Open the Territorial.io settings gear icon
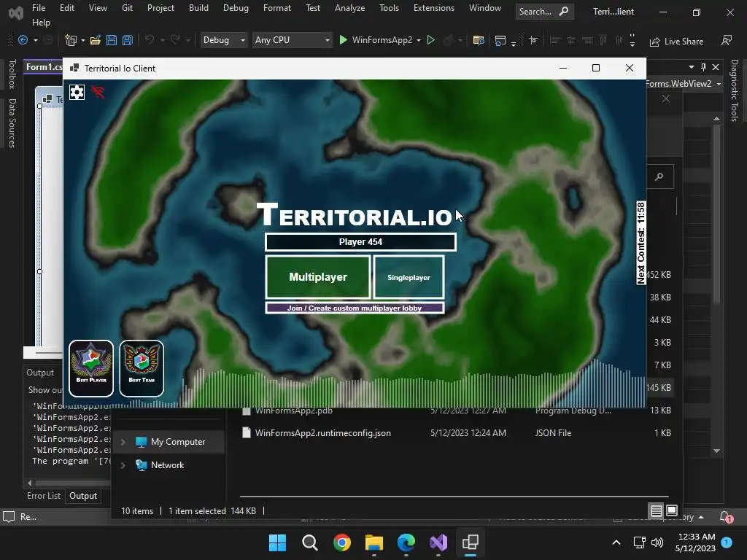Image resolution: width=747 pixels, height=560 pixels. pyautogui.click(x=77, y=92)
